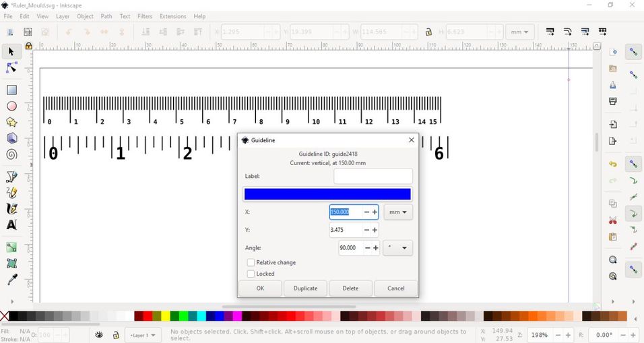Select the Bezier pen tool

(11, 177)
